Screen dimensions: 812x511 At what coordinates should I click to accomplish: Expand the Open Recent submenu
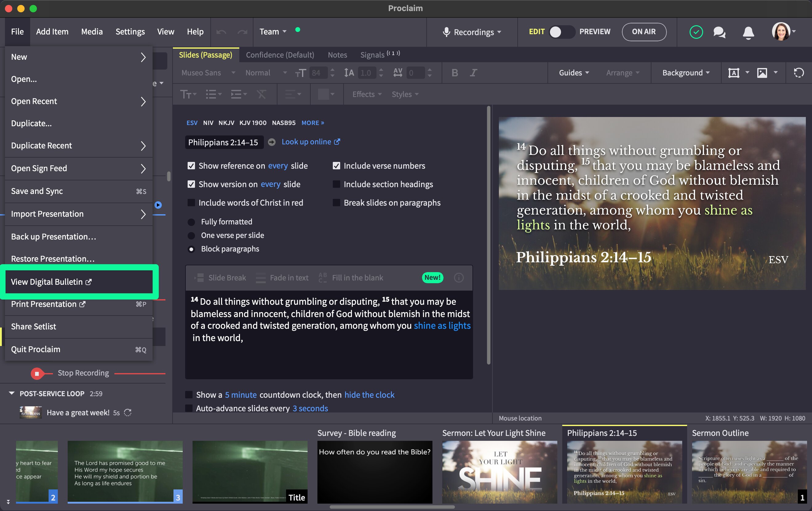pos(78,101)
